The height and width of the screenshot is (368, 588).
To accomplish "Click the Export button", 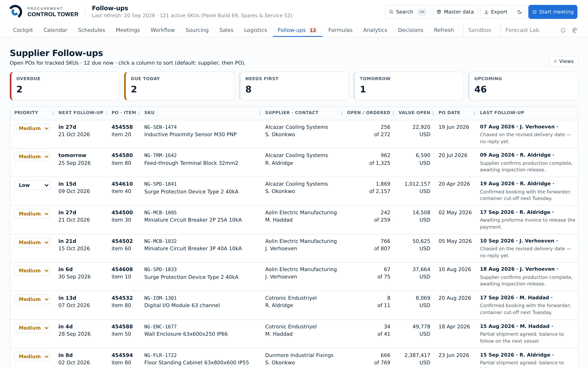I will point(496,12).
